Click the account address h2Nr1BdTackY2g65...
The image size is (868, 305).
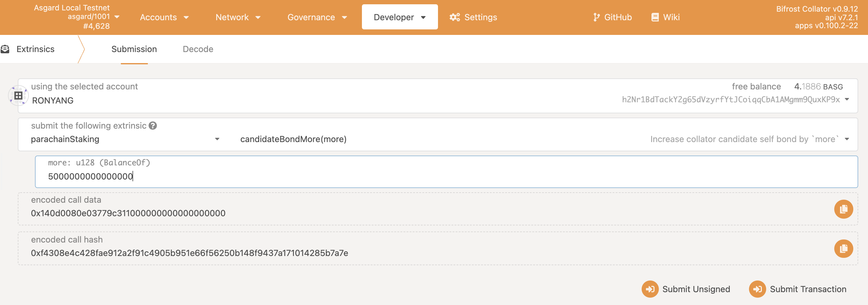pos(731,100)
